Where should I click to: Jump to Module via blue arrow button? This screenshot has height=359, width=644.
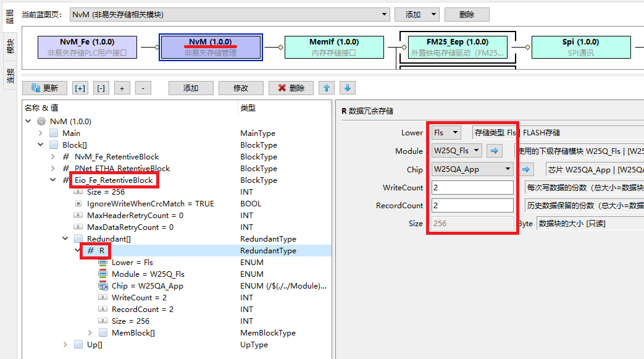[x=494, y=151]
